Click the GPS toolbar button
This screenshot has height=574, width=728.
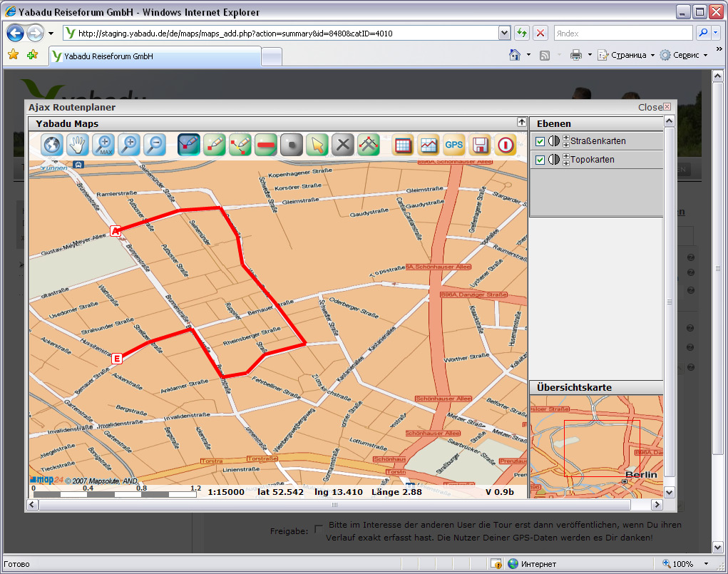pyautogui.click(x=454, y=145)
